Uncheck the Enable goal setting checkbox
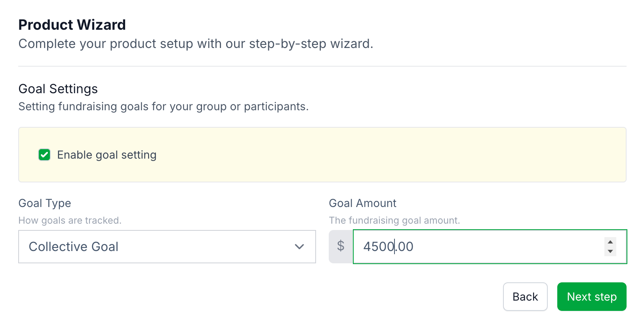The image size is (644, 322). [x=44, y=155]
